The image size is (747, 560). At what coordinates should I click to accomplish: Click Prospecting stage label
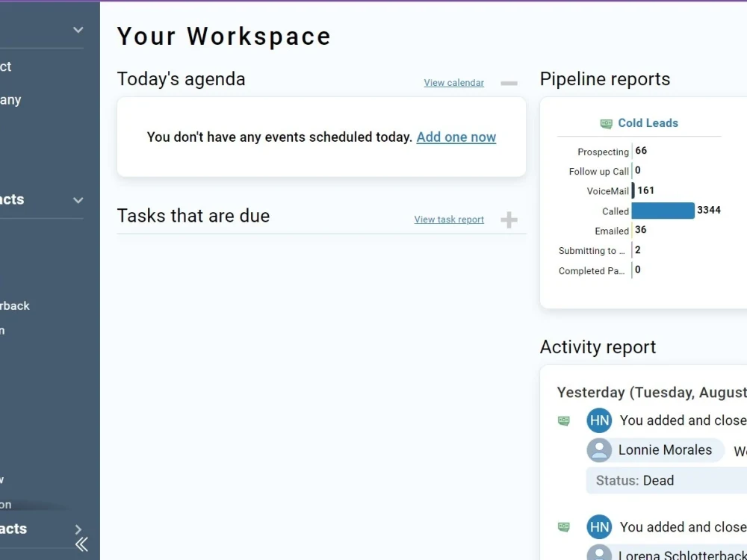click(603, 152)
